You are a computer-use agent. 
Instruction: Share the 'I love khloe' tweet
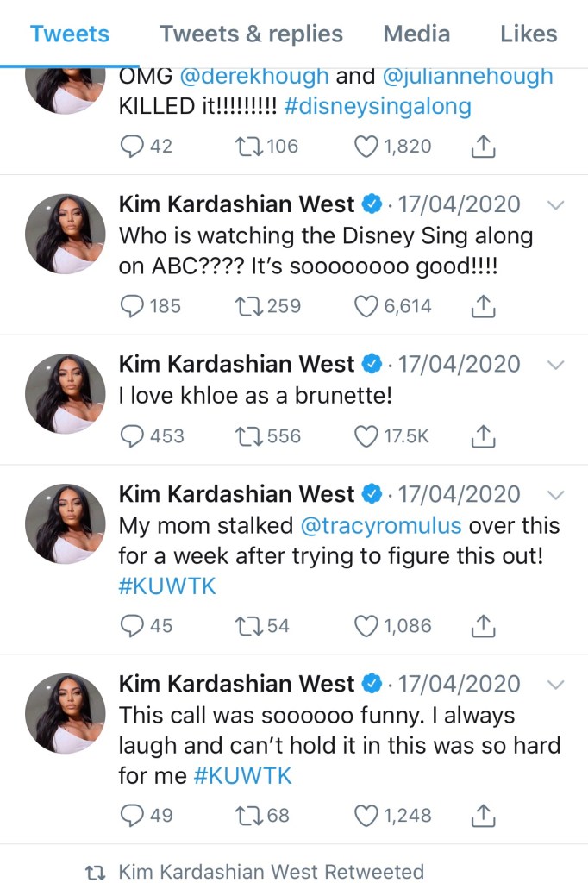[x=485, y=436]
